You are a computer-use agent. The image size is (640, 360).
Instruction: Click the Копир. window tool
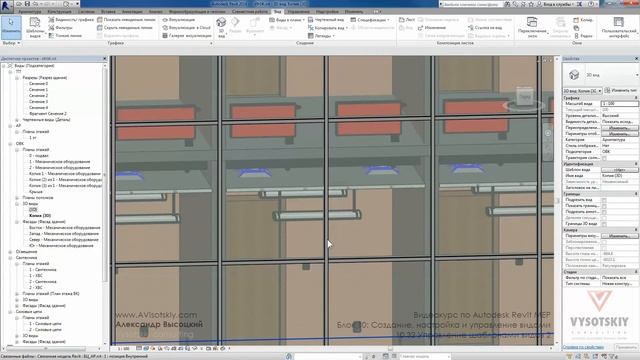pyautogui.click(x=583, y=20)
